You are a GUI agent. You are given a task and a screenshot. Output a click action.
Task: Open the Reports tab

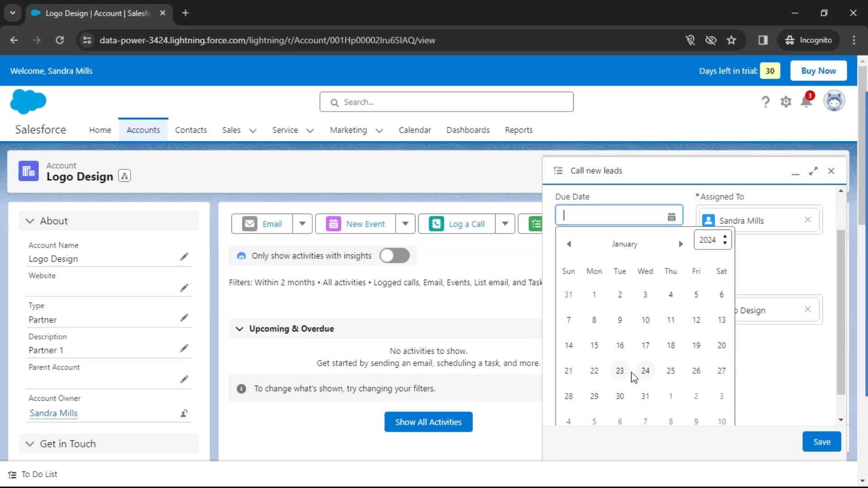[x=519, y=130]
